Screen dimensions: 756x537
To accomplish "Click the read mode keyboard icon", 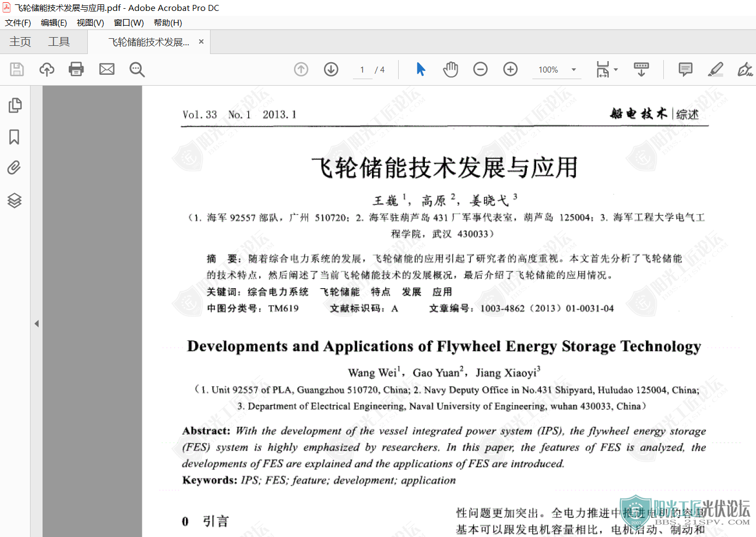I will 641,69.
